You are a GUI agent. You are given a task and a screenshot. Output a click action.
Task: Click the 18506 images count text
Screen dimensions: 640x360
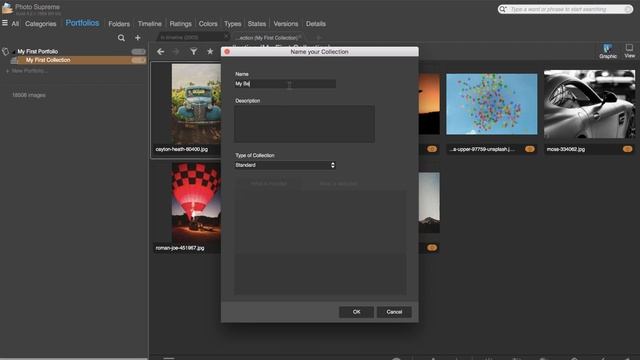tap(29, 95)
